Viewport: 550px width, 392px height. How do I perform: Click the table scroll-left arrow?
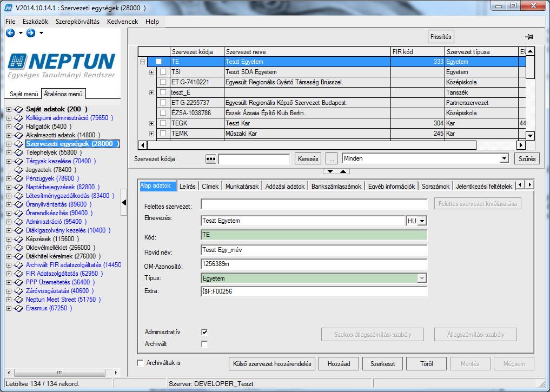pyautogui.click(x=142, y=145)
